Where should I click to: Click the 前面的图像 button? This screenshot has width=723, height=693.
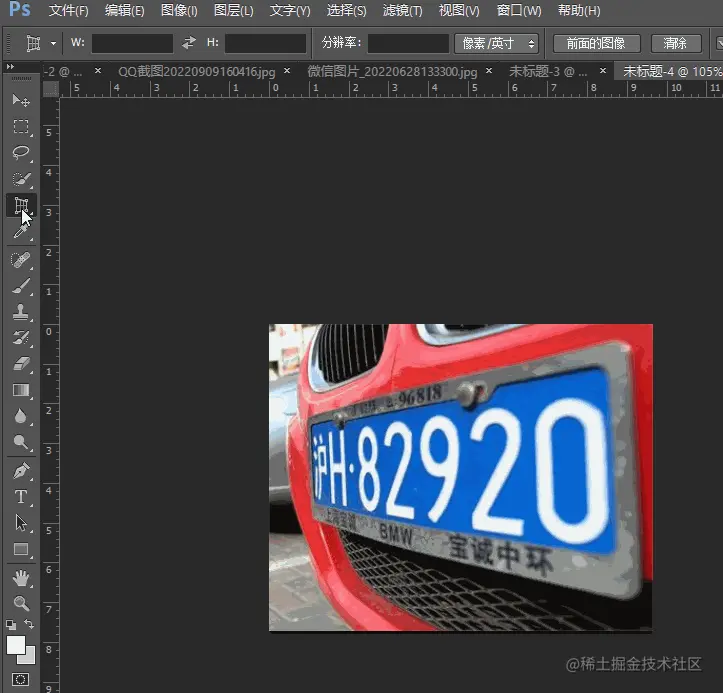tap(596, 43)
